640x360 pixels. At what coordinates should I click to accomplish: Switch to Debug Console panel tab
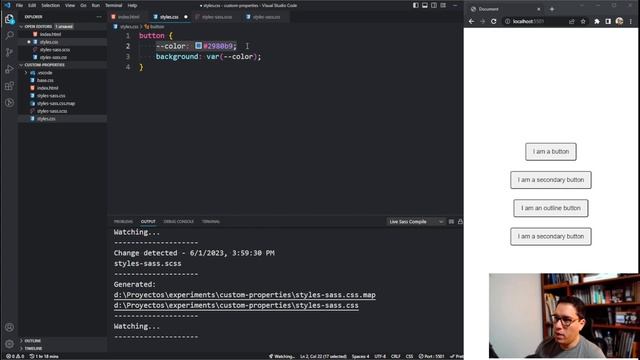[178, 222]
